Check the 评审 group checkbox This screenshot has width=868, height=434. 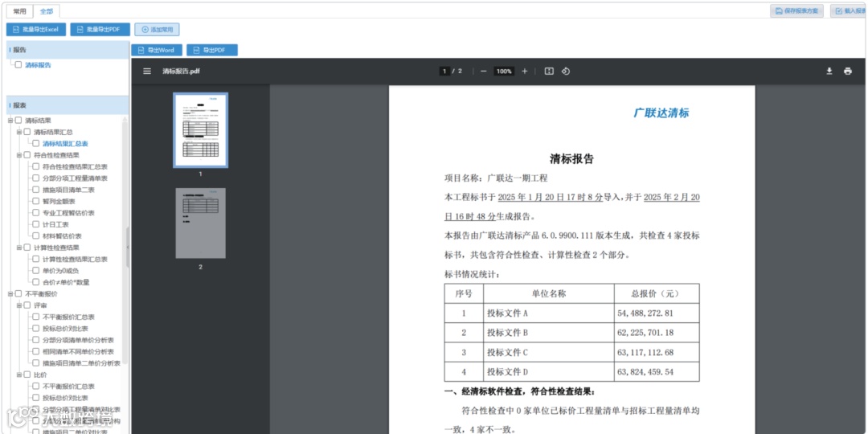click(x=27, y=305)
